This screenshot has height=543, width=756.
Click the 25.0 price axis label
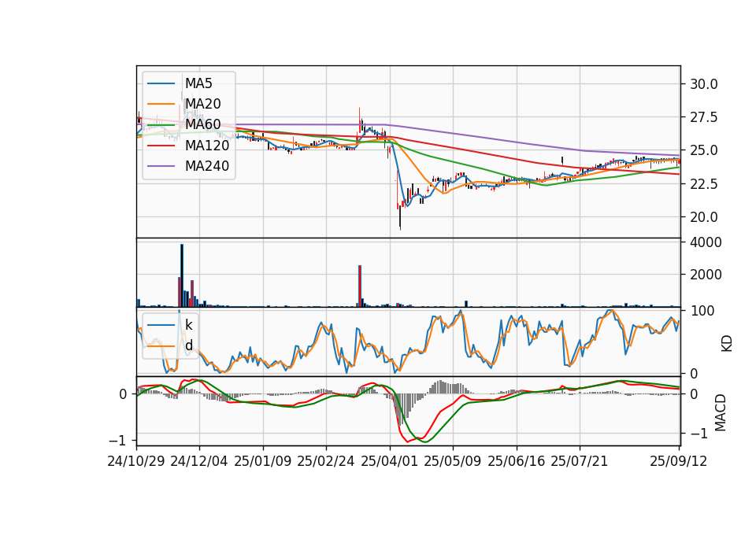coord(703,151)
